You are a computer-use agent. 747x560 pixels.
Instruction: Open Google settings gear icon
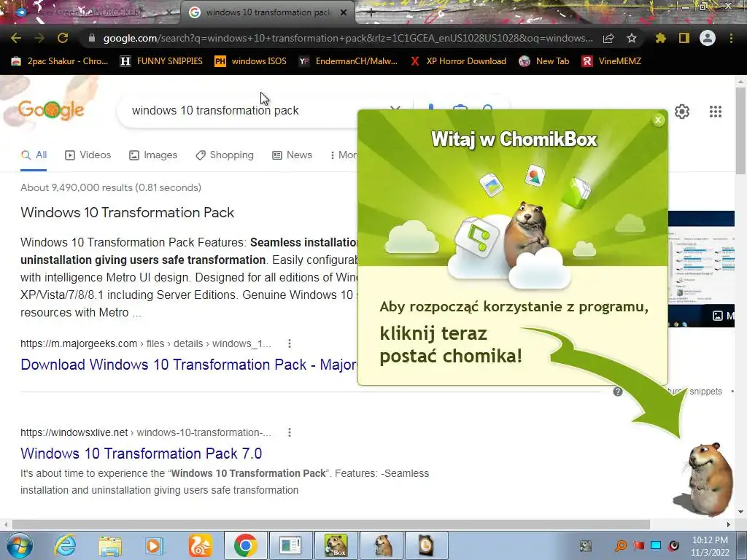(x=682, y=112)
